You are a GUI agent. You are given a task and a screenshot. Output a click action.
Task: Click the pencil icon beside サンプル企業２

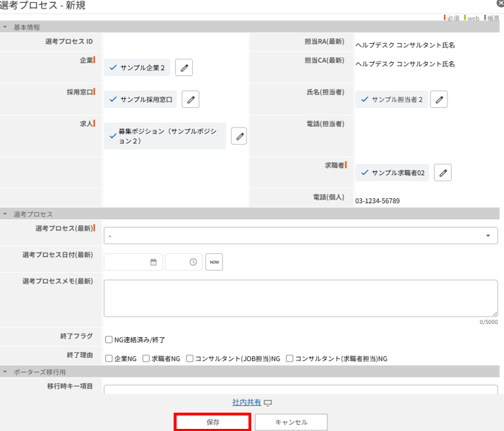pos(184,68)
